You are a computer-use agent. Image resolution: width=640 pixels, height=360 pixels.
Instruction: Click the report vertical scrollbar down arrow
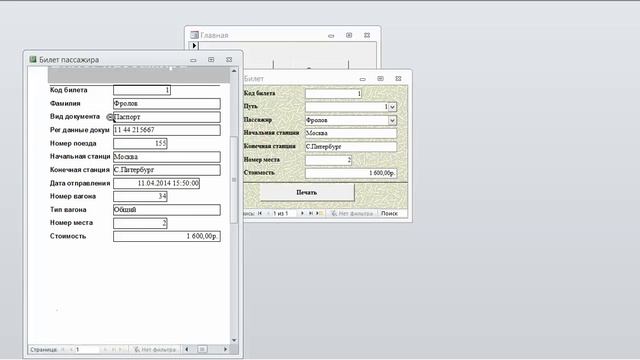tap(234, 340)
